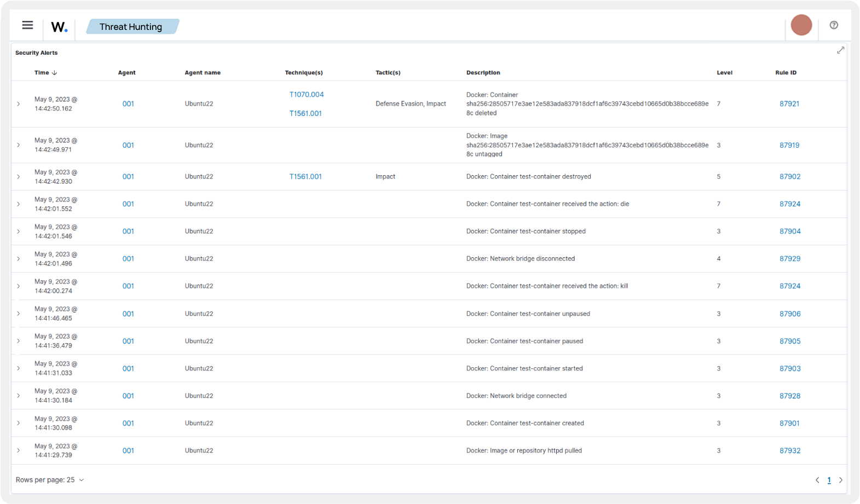Open agent 001 in httpd pulled row
The height and width of the screenshot is (504, 860).
(128, 450)
